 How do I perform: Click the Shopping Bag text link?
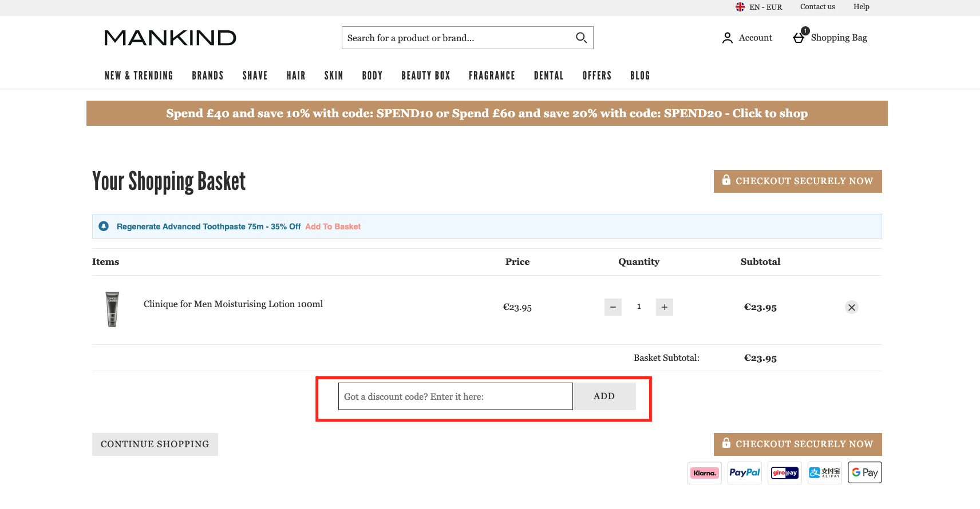pyautogui.click(x=839, y=38)
